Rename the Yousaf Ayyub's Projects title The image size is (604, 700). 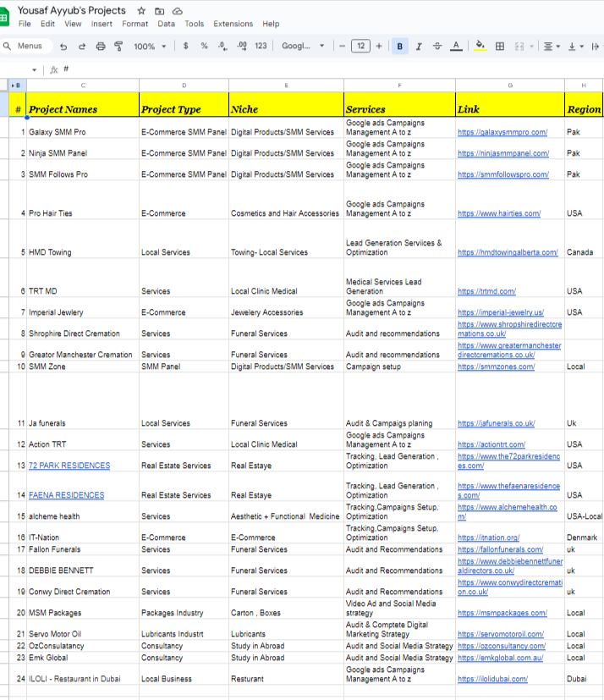[x=72, y=10]
